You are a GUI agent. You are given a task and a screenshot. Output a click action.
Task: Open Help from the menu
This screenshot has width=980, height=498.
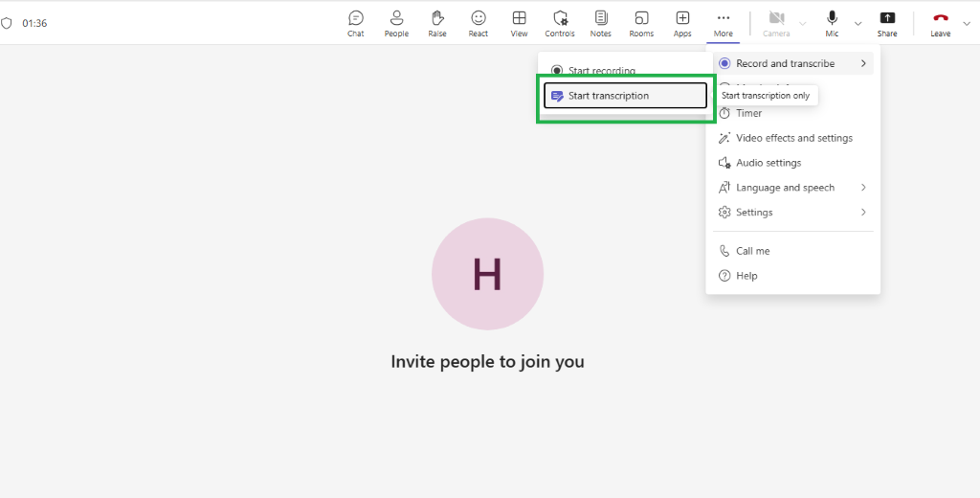(792, 276)
